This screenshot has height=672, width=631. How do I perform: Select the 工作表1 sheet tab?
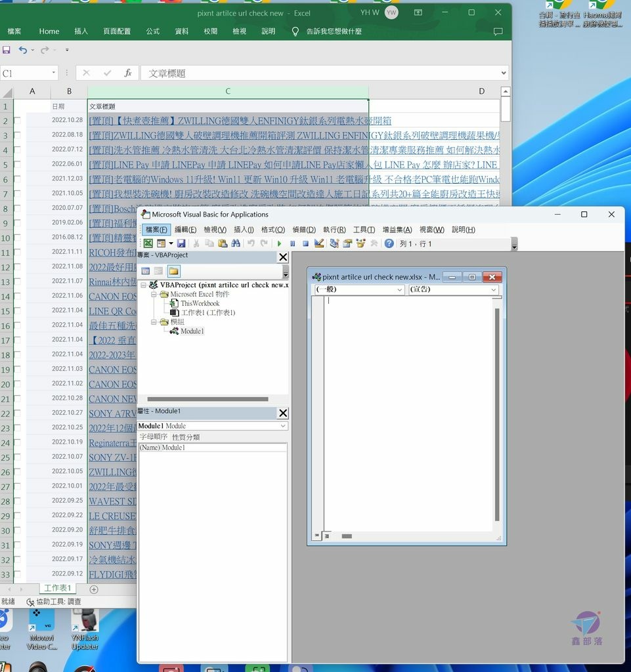(x=57, y=588)
